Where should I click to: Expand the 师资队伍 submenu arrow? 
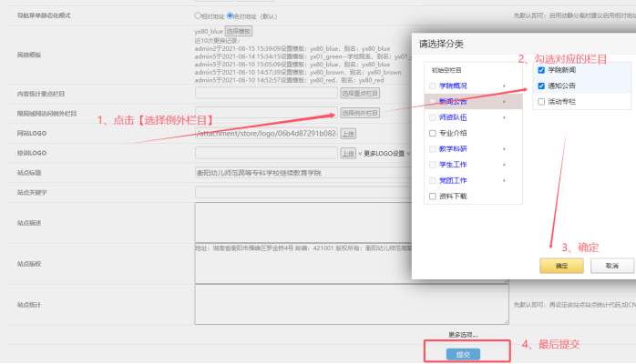[504, 117]
